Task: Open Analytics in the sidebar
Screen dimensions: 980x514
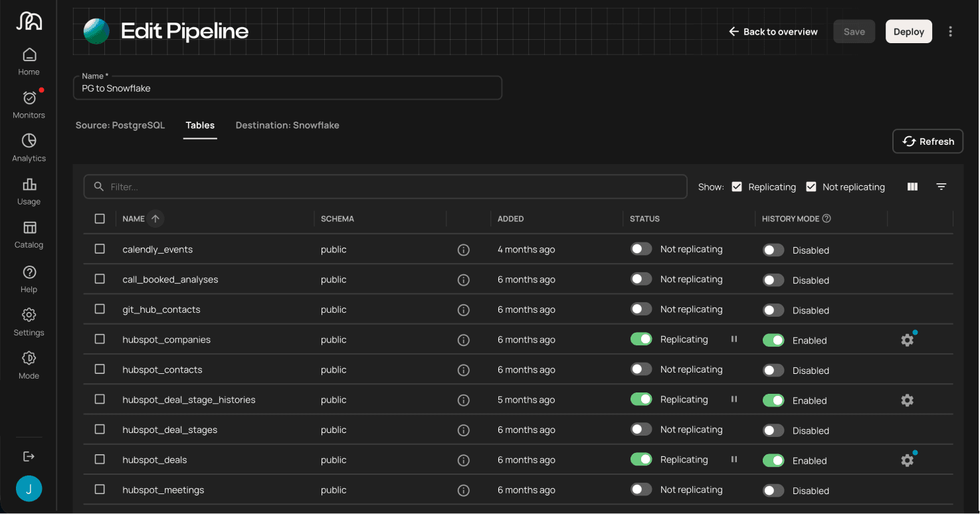Action: (x=29, y=148)
